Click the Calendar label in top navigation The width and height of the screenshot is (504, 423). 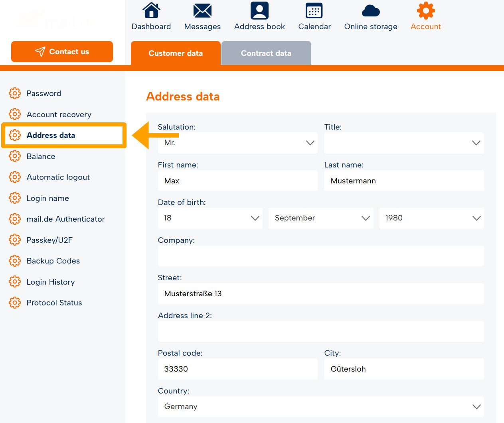pos(314,26)
